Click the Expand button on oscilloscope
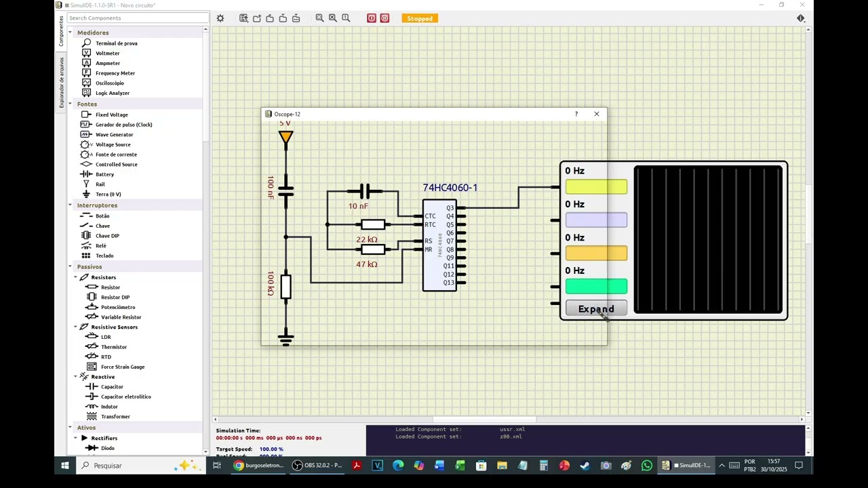Viewport: 868px width, 488px height. pyautogui.click(x=596, y=309)
